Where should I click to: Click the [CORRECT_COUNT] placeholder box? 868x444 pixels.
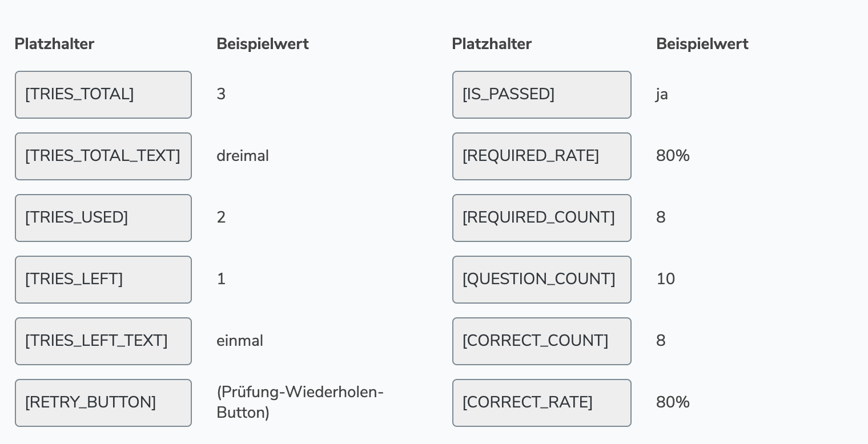pos(541,341)
